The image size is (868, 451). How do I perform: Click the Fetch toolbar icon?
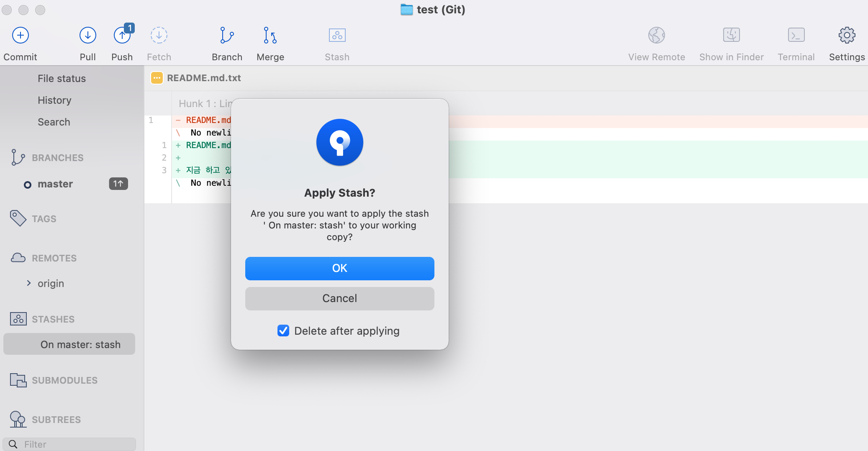tap(159, 36)
